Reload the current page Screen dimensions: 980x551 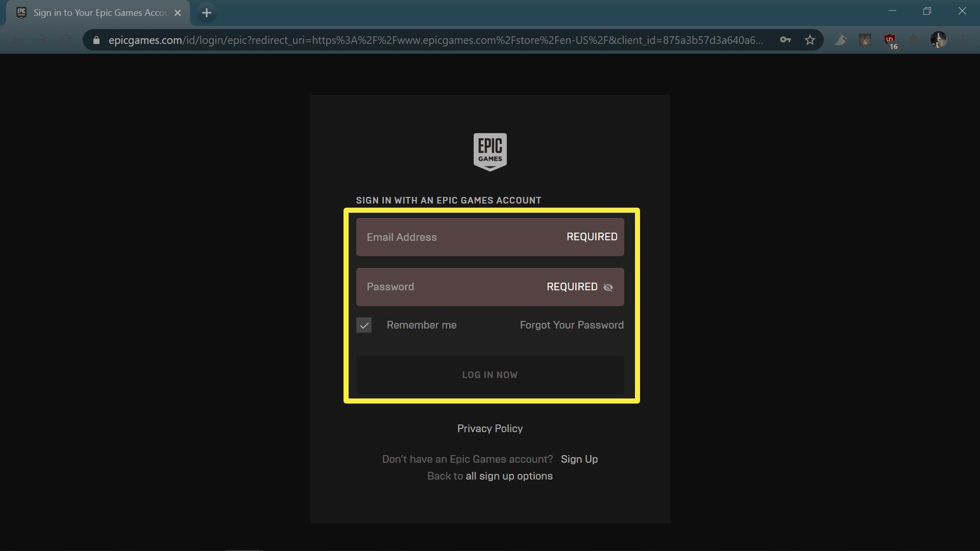click(x=66, y=40)
